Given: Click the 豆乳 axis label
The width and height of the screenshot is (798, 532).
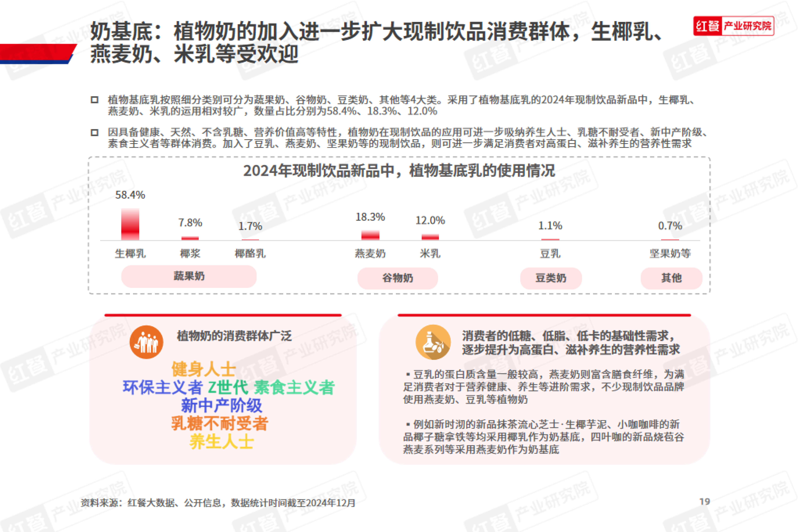Looking at the screenshot, I should (x=550, y=253).
